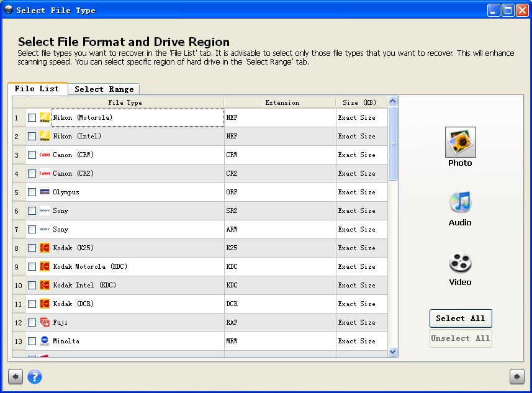The image size is (532, 393).
Task: Click the Fuji logo icon
Action: point(45,322)
